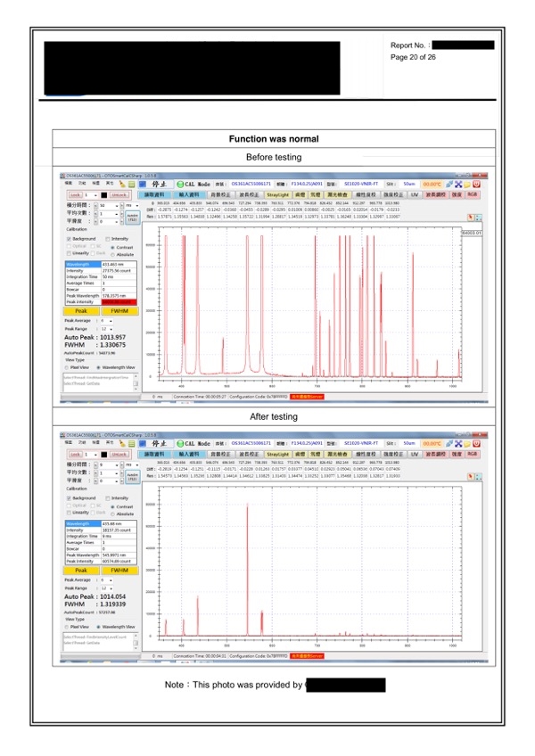This screenshot has height=756, width=535.
Task: Click yellow Peak button in After testing window
Action: coord(81,570)
